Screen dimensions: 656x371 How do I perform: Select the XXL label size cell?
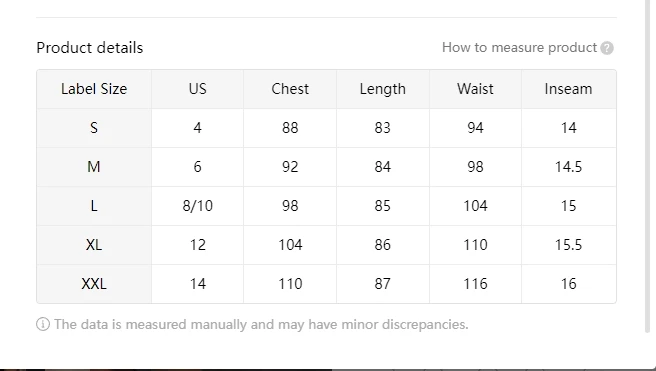(94, 284)
